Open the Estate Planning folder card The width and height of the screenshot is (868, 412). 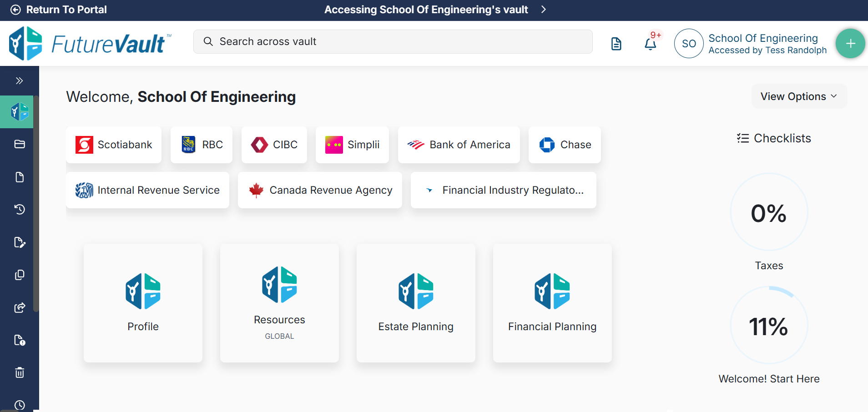[x=416, y=303]
